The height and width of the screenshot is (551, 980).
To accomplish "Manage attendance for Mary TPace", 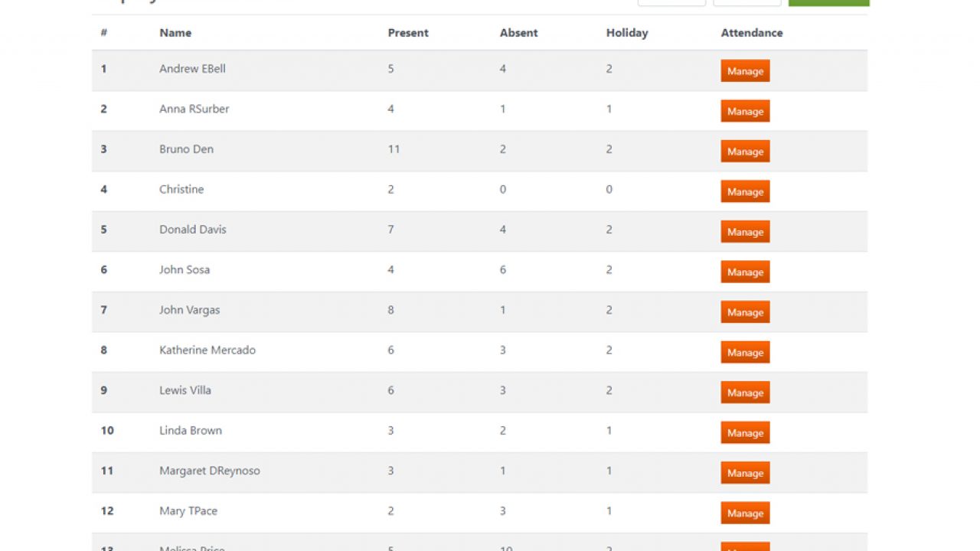I will 745,513.
